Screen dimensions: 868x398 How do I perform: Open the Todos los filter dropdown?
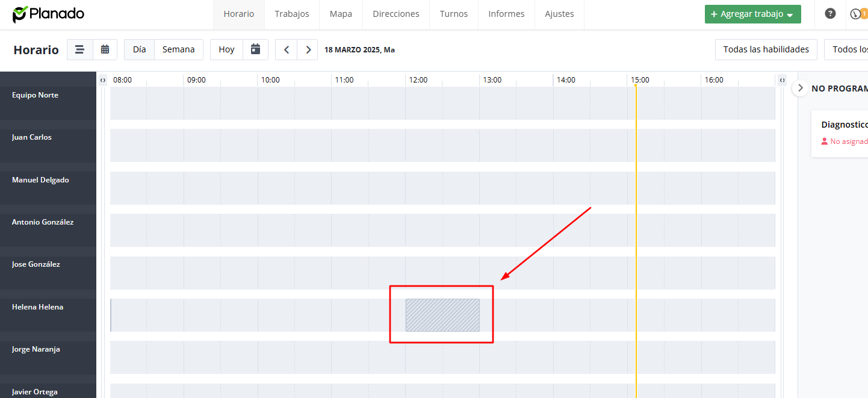[846, 49]
